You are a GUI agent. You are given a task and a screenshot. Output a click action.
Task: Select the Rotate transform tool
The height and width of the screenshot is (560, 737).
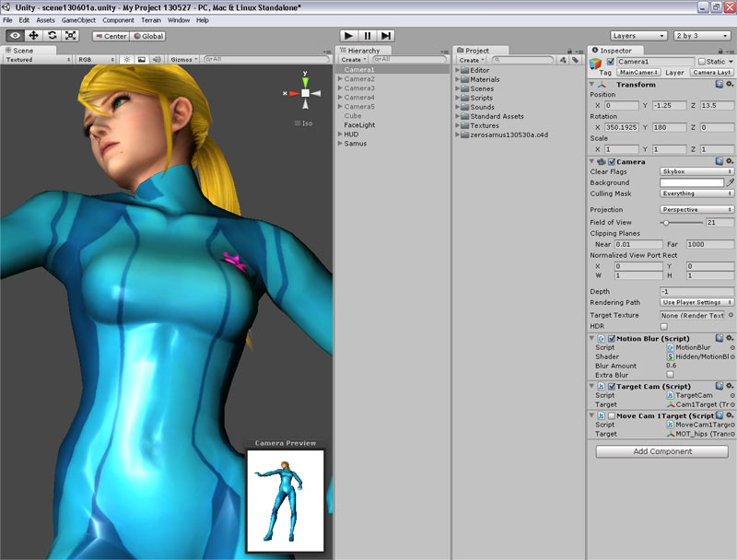pyautogui.click(x=53, y=36)
